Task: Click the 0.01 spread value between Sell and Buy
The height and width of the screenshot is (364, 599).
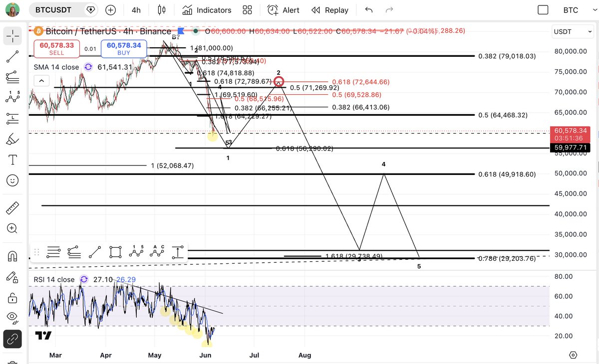Action: [x=90, y=49]
